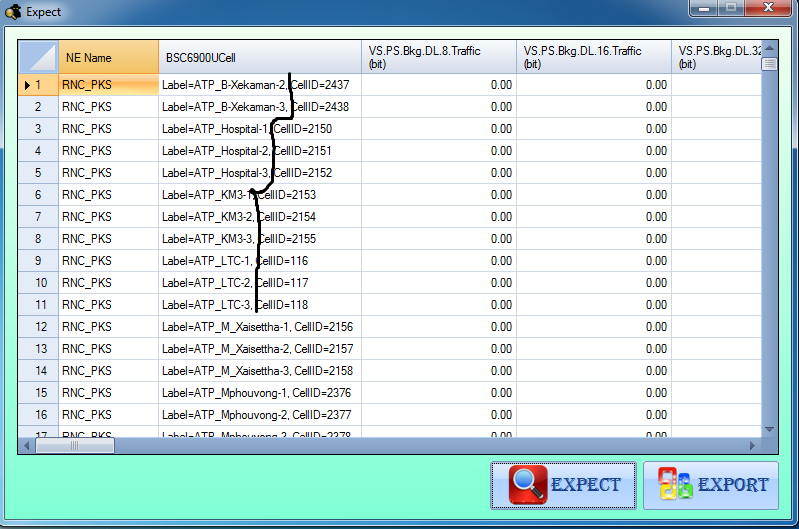Click cell Label=ATP_LTC-2, CellID=117

260,283
